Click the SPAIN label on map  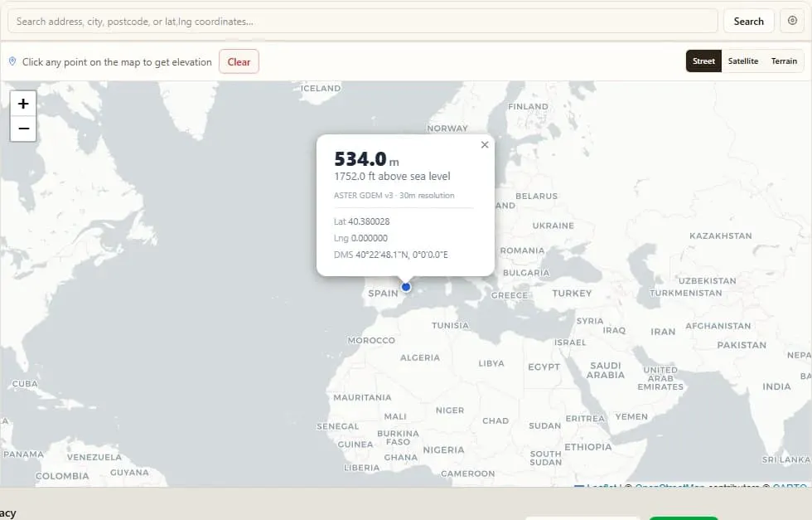383,294
